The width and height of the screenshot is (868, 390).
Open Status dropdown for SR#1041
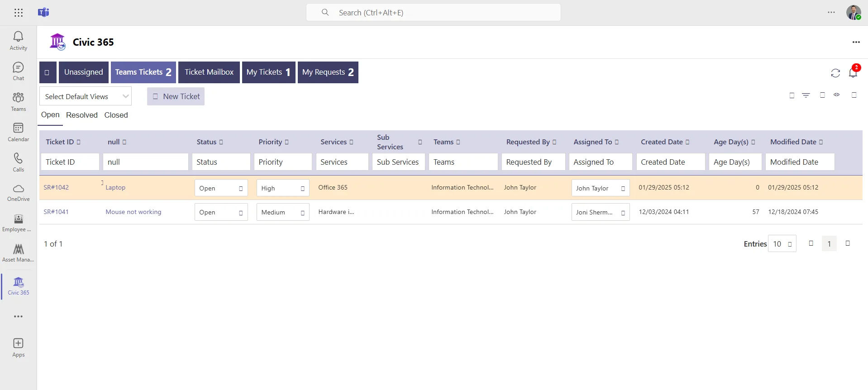tap(221, 212)
